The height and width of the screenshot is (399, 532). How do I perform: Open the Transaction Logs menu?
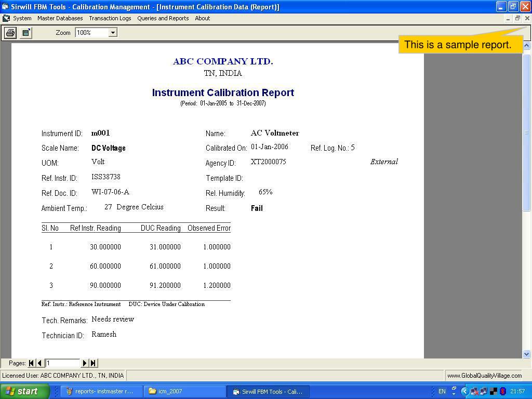pos(110,18)
